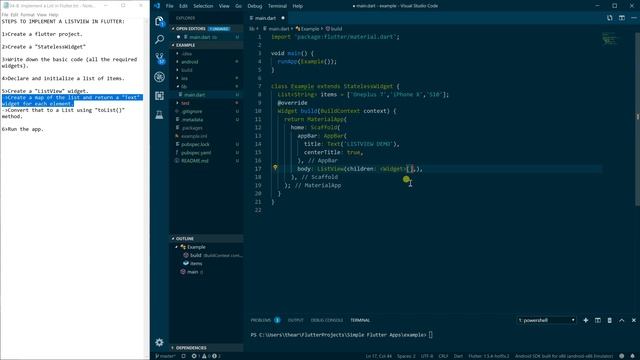
Task: Open .gitignore in the explorer
Action: 192,111
